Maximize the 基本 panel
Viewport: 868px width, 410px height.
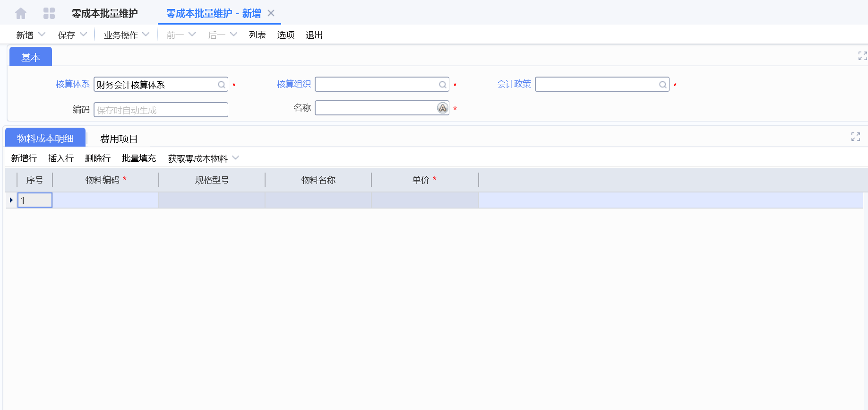pos(862,56)
